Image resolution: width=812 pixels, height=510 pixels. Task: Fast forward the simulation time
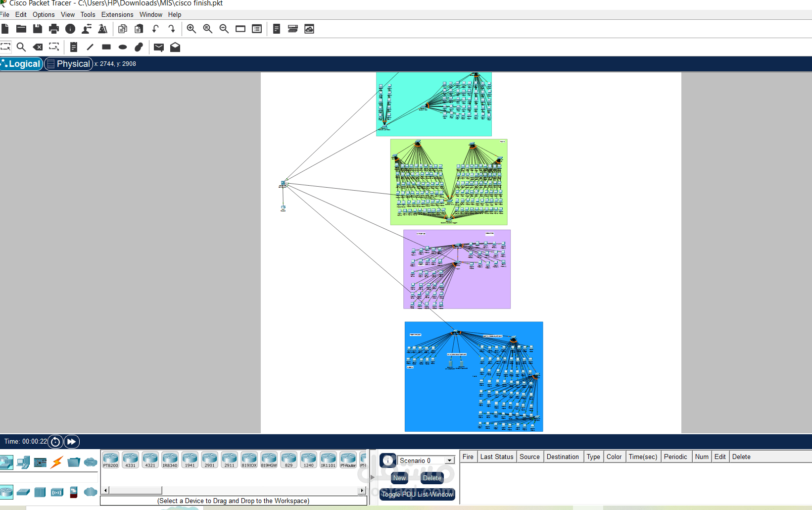pyautogui.click(x=72, y=442)
